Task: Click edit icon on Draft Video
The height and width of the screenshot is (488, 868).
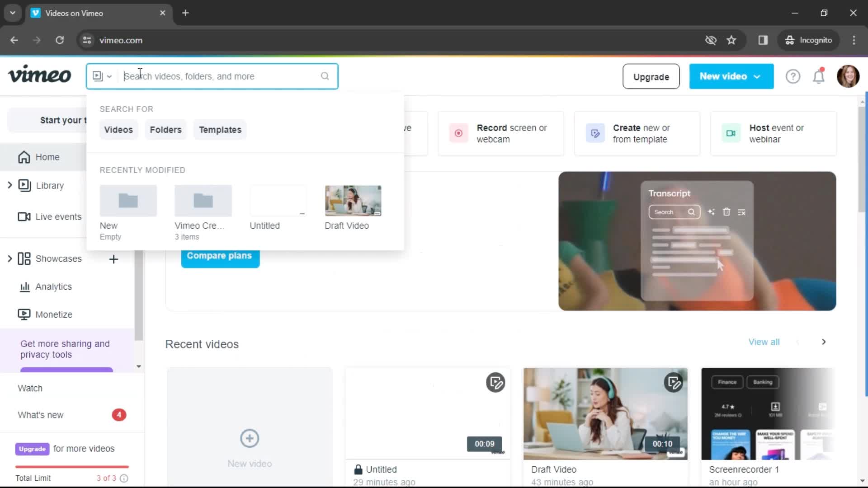Action: (x=673, y=383)
